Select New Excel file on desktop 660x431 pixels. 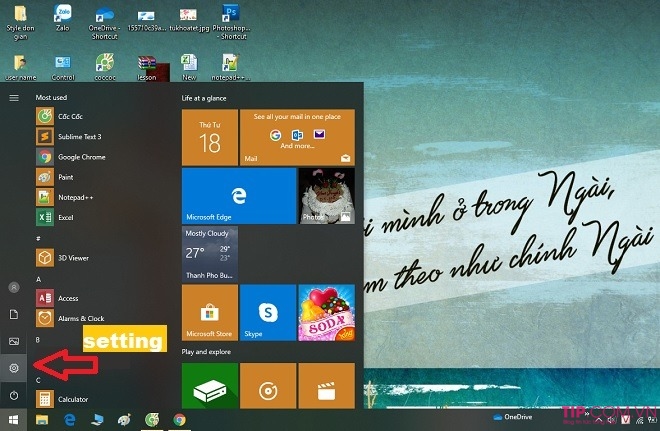click(189, 67)
